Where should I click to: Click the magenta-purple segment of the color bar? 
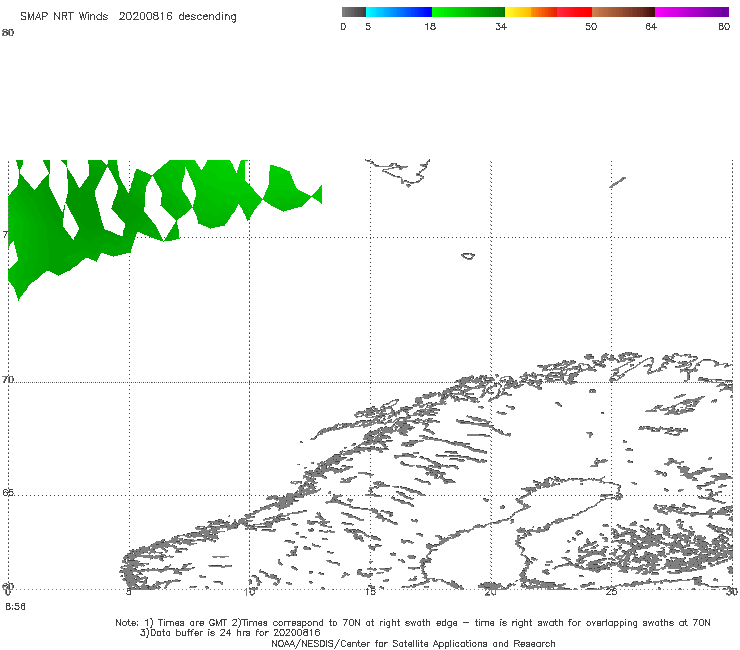tap(692, 12)
